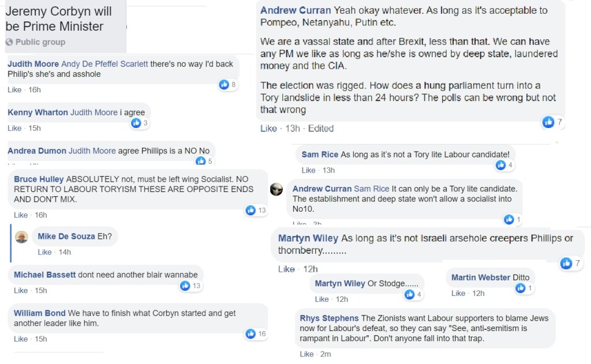Viewport: 591px width, 364px height.
Task: Like Martyn Wiley's Or Stodge reply
Action: [322, 299]
